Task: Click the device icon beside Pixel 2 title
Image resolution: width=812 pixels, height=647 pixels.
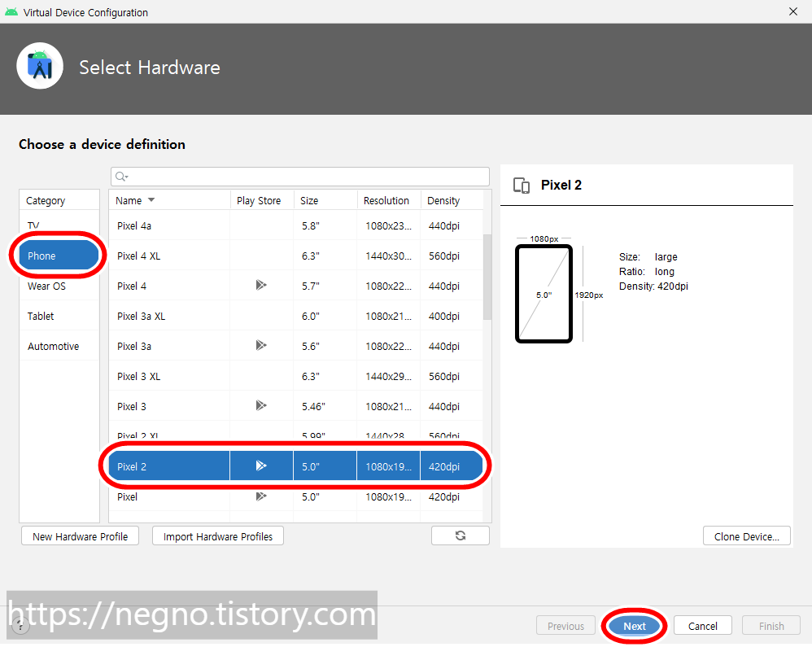Action: click(522, 185)
